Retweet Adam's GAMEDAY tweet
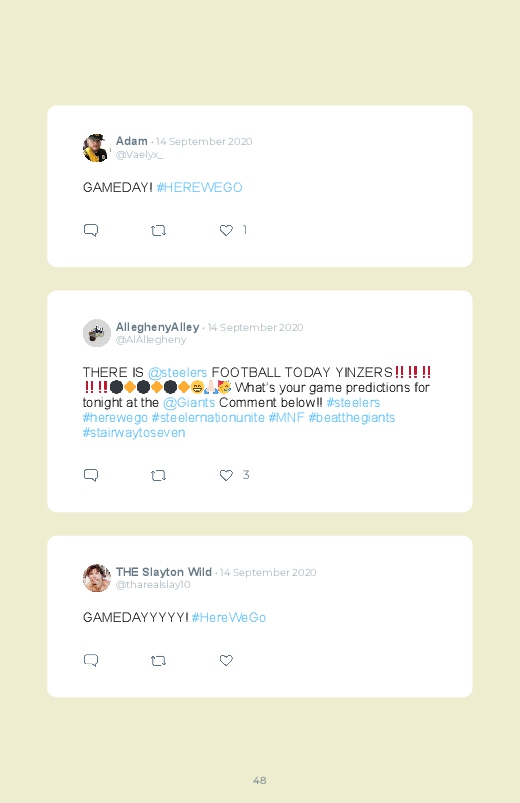 pos(158,230)
